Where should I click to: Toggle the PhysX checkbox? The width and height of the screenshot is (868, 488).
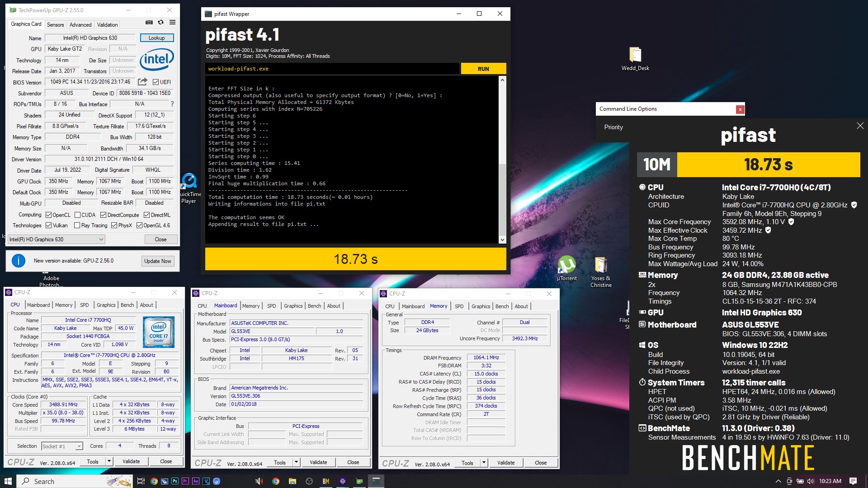pyautogui.click(x=114, y=225)
